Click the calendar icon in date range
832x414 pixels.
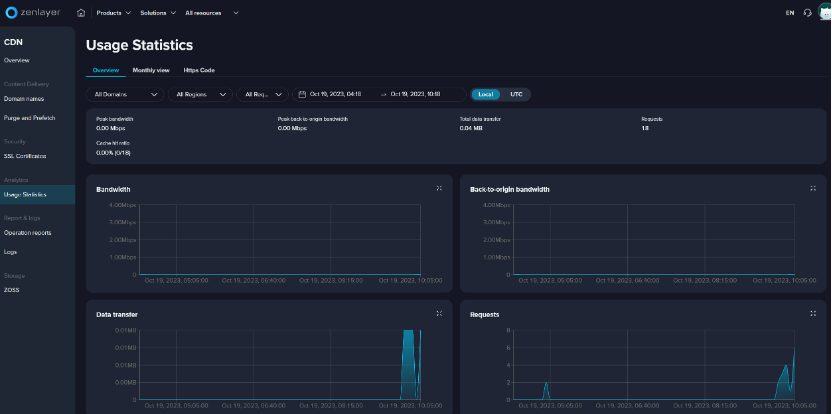(303, 94)
